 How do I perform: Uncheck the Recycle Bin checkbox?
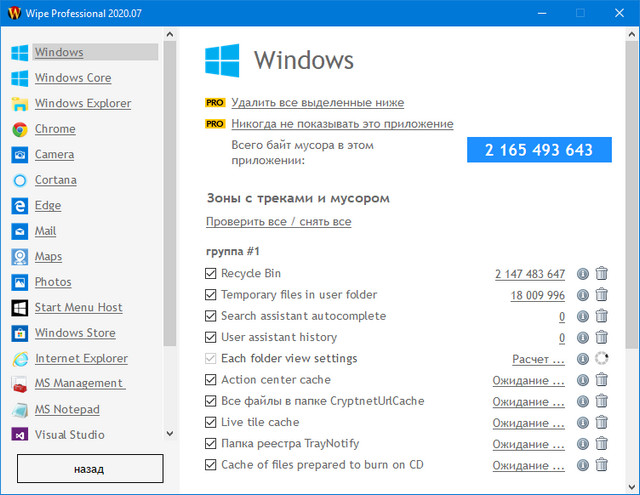pos(211,274)
